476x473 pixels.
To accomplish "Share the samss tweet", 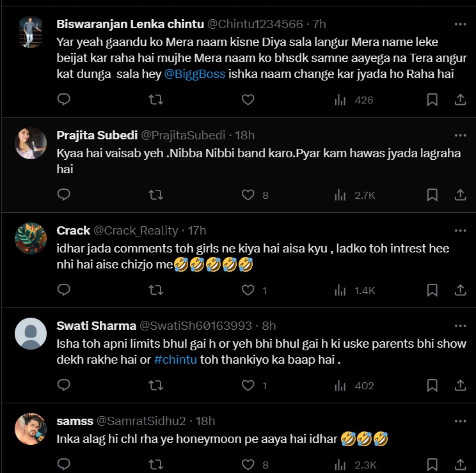I will [460, 465].
